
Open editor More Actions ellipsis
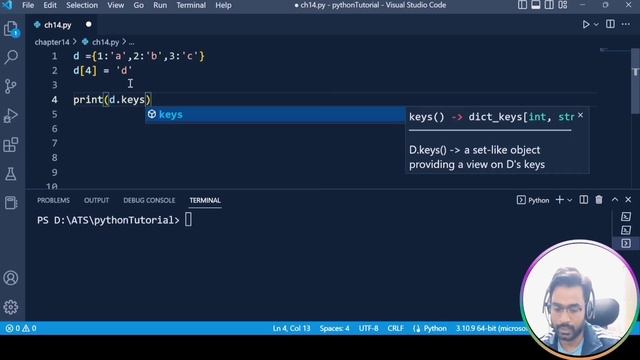click(x=625, y=24)
